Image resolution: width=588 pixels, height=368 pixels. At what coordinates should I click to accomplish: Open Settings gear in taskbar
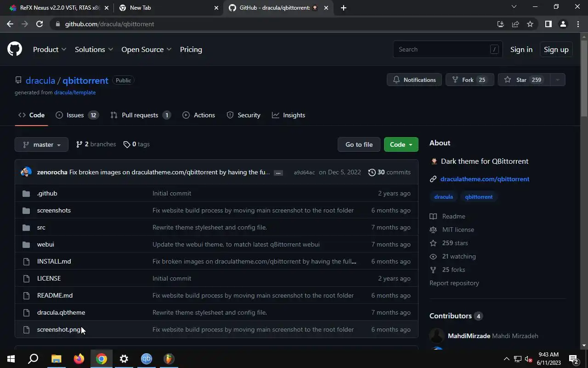click(x=124, y=359)
